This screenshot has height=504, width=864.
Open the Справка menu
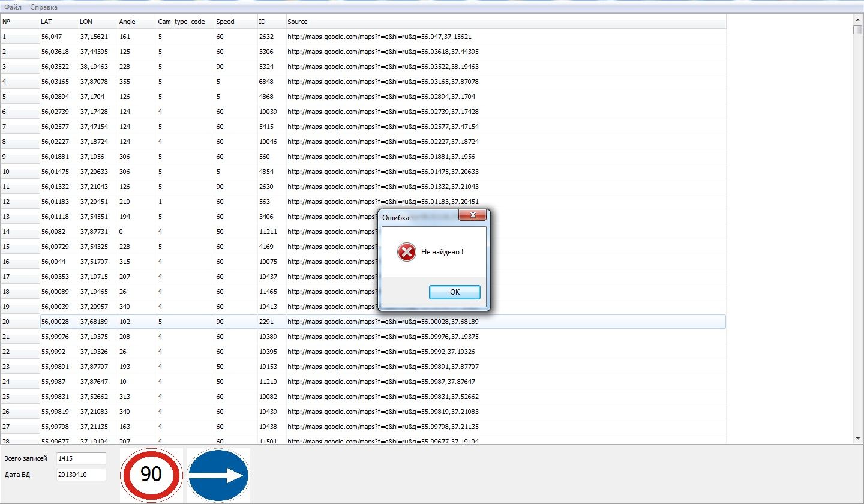(44, 7)
